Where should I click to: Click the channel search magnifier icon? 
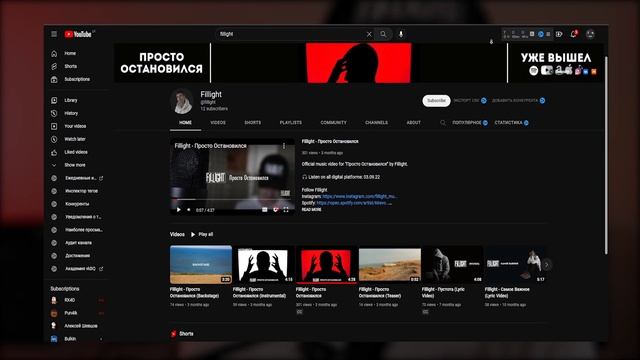(x=442, y=122)
